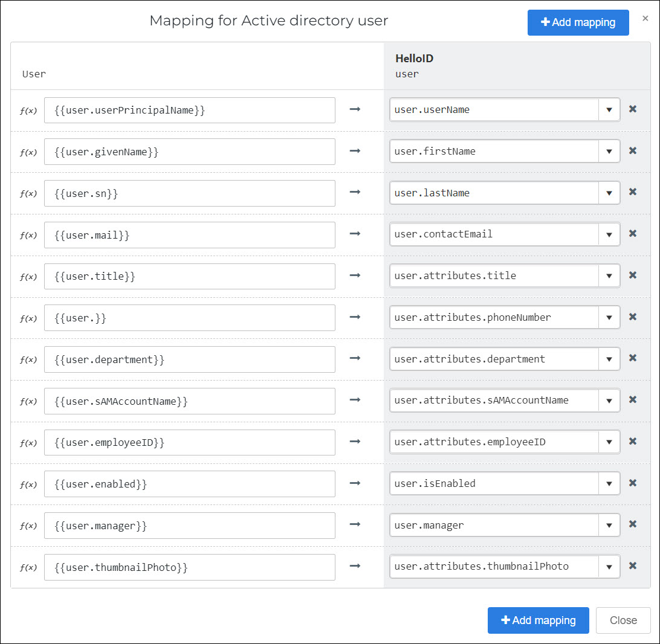Open the user.attributes.phoneNumber target dropdown

609,318
